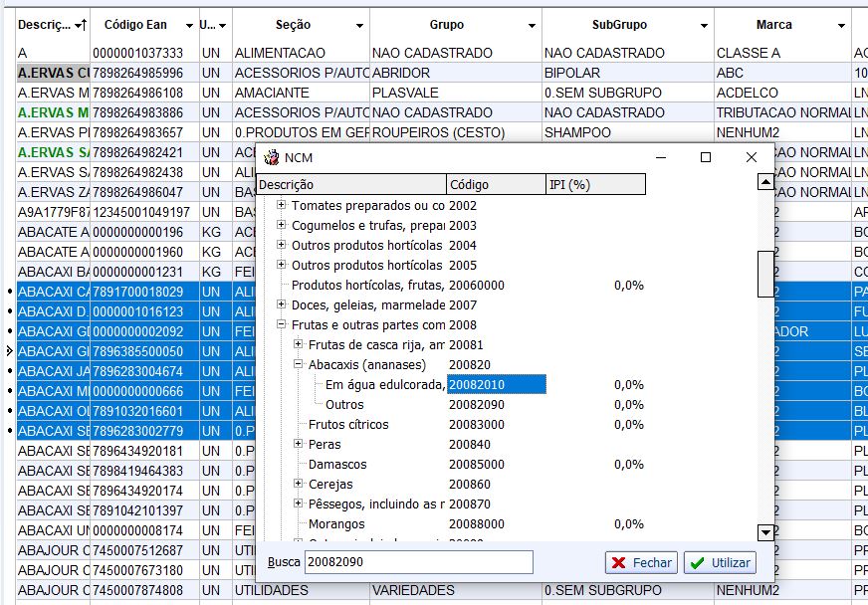Image resolution: width=868 pixels, height=605 pixels.
Task: Expand the Tomates preparados node (2002)
Action: pyautogui.click(x=282, y=206)
